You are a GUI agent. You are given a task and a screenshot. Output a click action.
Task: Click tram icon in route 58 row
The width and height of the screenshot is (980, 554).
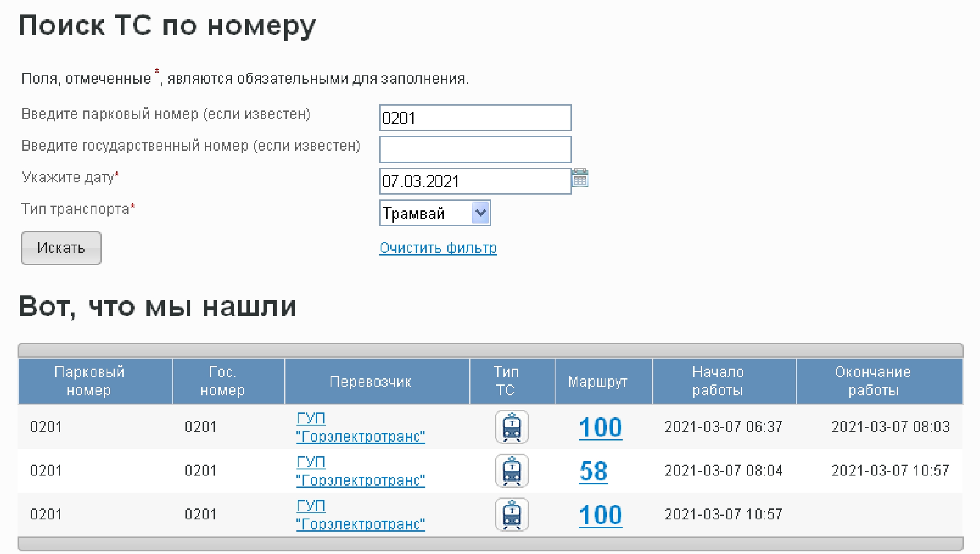512,471
